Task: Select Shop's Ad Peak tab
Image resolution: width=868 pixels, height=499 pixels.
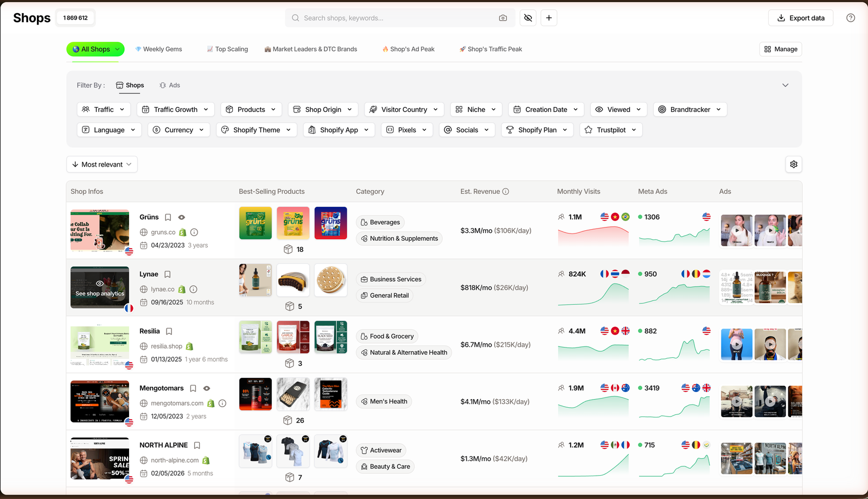Action: pos(409,49)
